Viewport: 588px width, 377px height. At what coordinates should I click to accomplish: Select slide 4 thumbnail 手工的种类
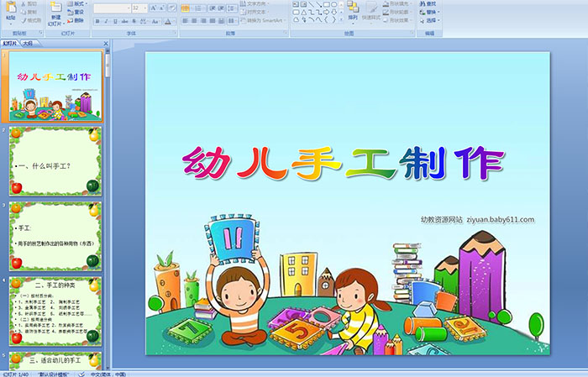[55, 312]
